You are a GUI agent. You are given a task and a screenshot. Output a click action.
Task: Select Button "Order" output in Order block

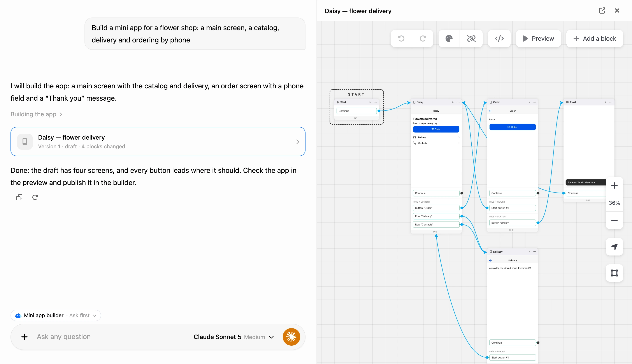point(513,222)
